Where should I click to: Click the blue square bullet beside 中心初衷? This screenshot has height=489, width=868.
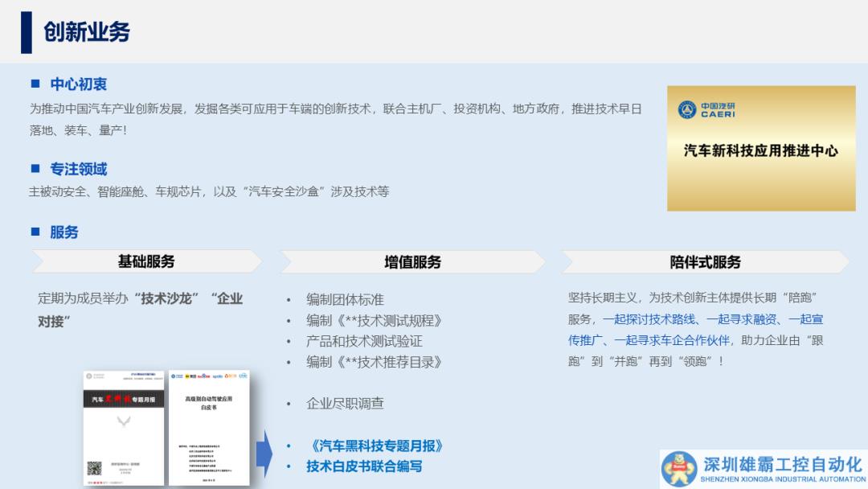[35, 84]
